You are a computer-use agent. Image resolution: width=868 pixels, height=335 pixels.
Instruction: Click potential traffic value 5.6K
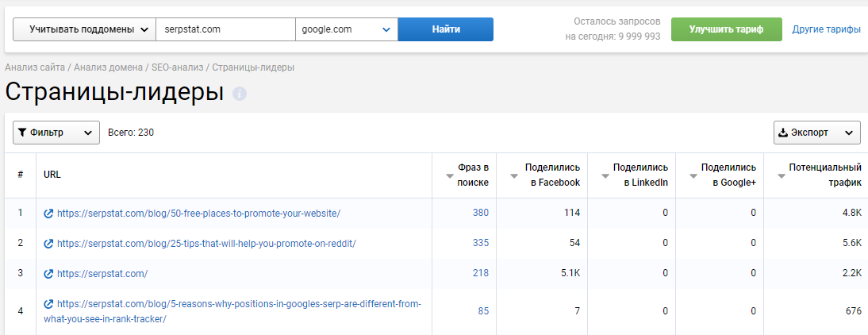click(852, 243)
